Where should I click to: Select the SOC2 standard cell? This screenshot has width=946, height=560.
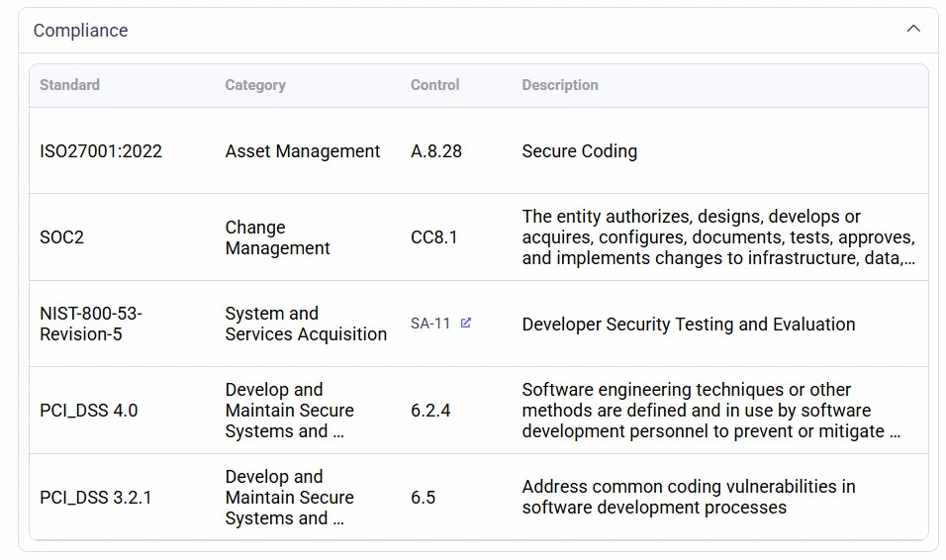pos(61,237)
